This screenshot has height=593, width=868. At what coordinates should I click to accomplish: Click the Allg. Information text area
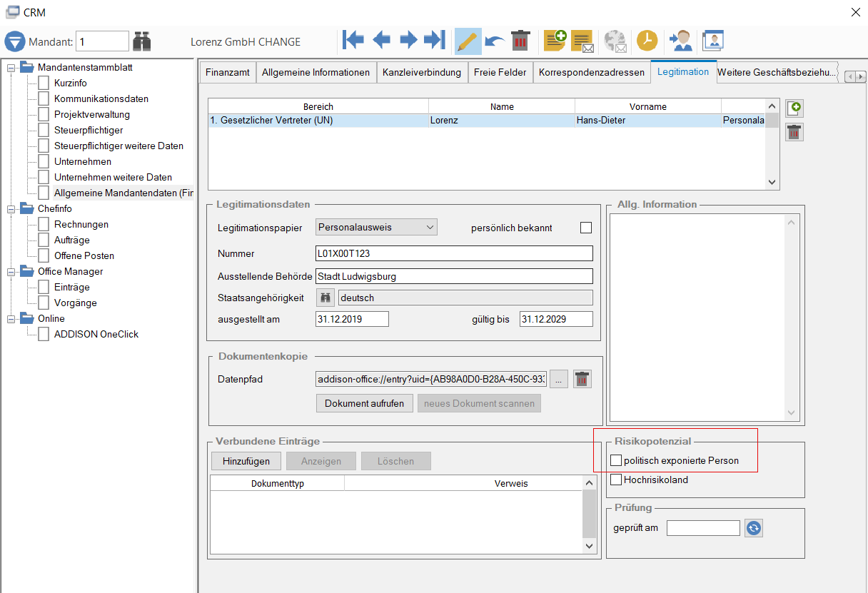(705, 318)
